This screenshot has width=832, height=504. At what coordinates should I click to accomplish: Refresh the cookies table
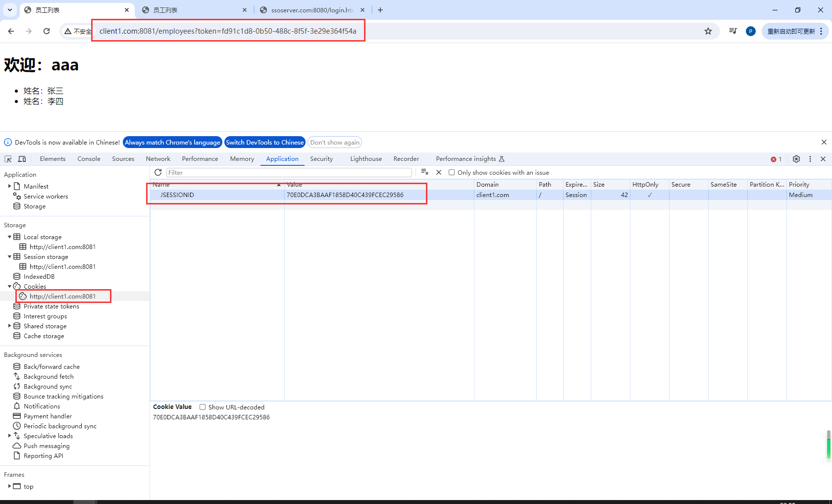(158, 172)
